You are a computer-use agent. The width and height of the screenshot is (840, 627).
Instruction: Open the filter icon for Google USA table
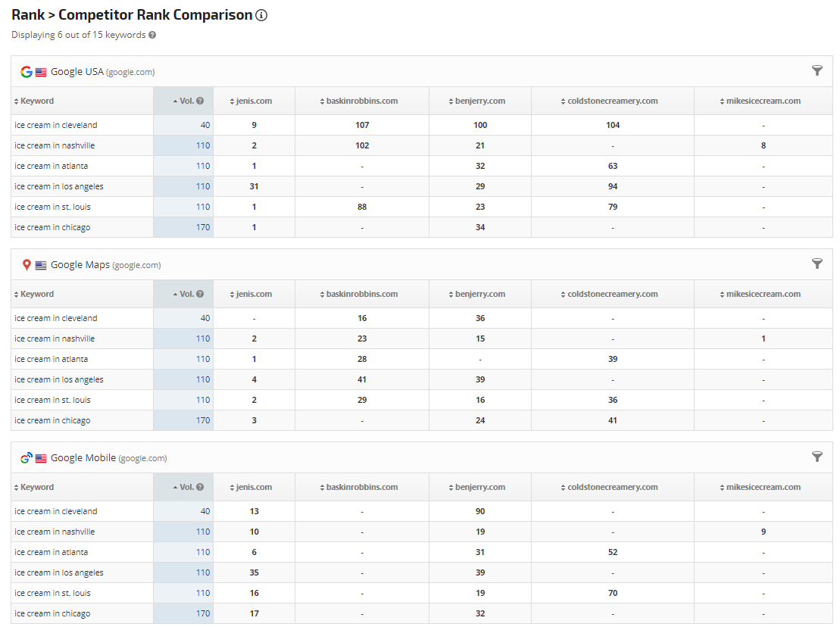click(x=817, y=70)
